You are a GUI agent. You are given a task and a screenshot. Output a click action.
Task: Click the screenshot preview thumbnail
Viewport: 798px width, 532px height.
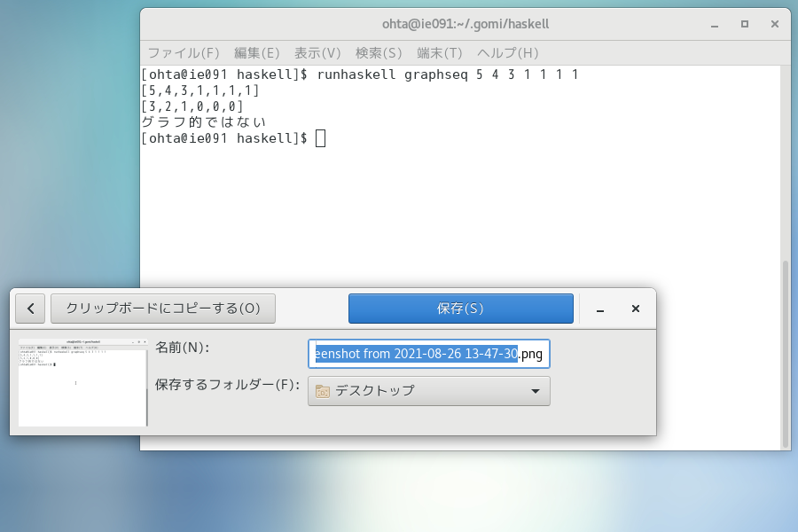pyautogui.click(x=82, y=381)
